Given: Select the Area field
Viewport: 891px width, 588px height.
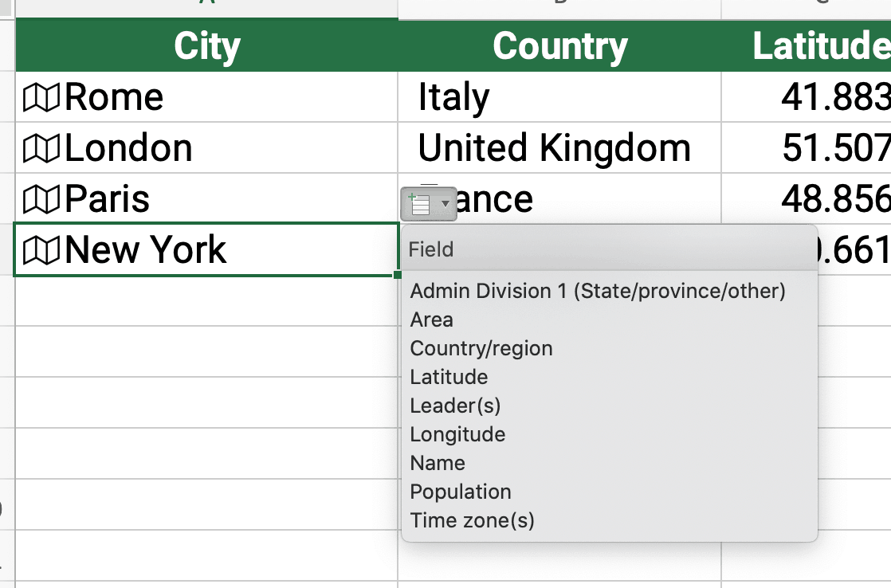Looking at the screenshot, I should pyautogui.click(x=431, y=319).
